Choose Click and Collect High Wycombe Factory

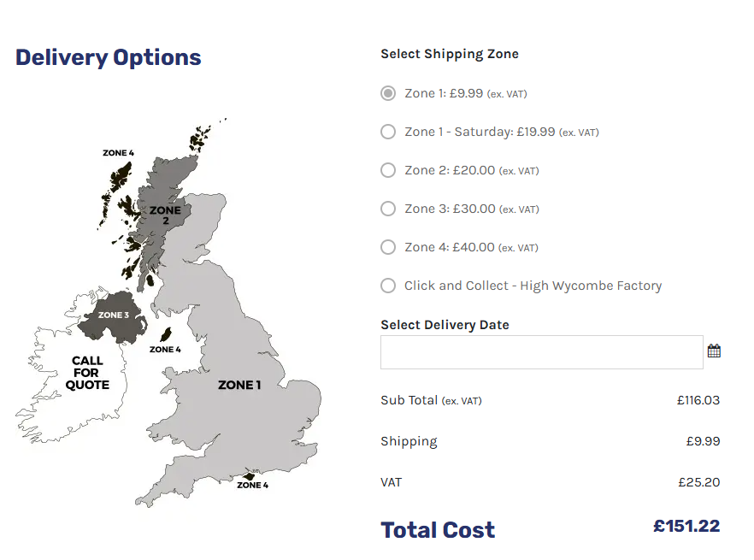[x=388, y=286]
